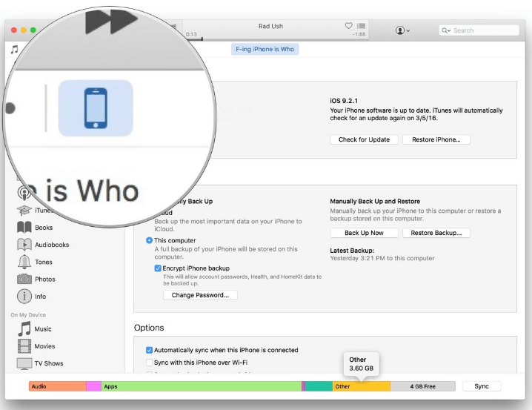Click the Movies film icon
532x410 pixels.
pos(24,346)
